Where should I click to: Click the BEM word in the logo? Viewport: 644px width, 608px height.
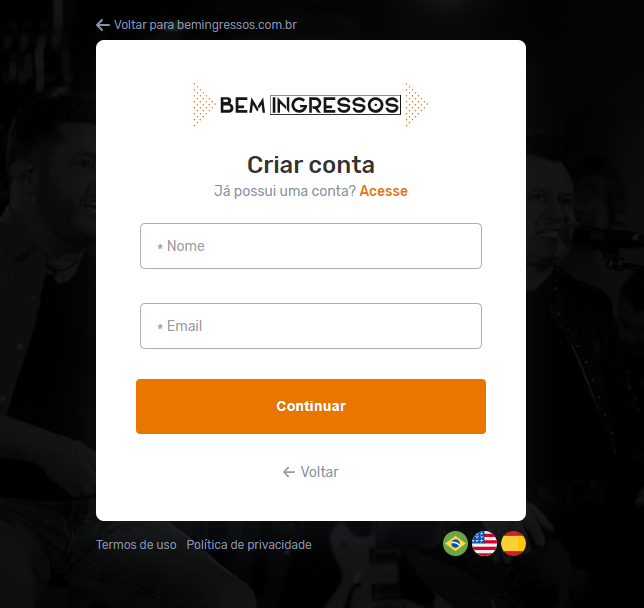click(x=242, y=105)
